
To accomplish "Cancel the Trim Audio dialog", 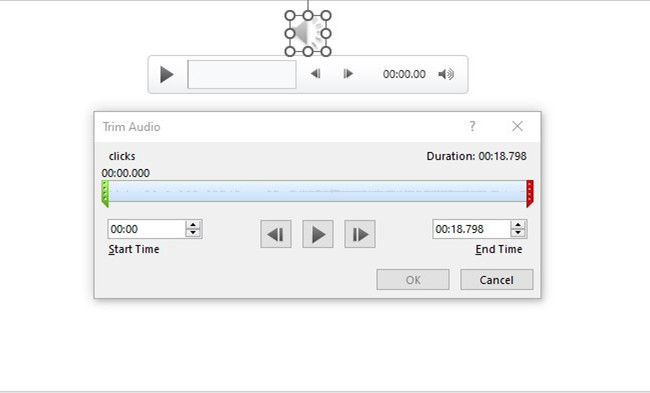I will tap(497, 280).
